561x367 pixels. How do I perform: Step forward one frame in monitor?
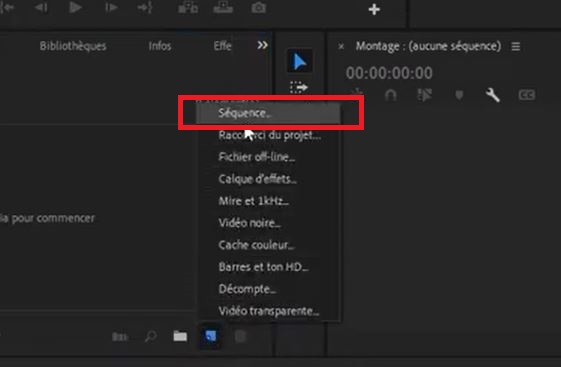coord(111,8)
